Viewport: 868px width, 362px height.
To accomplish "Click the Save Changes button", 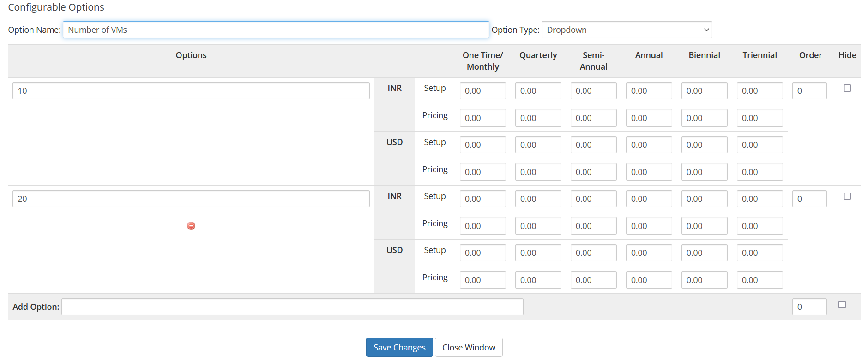I will (399, 347).
